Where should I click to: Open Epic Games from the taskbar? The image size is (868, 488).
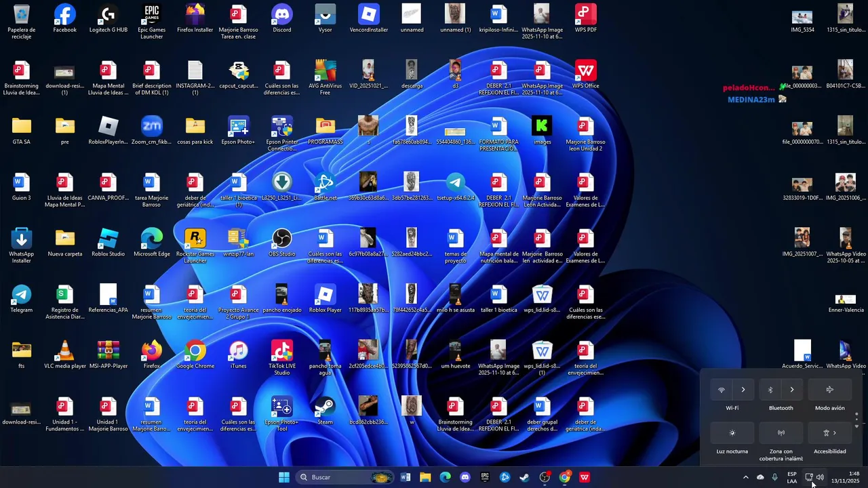click(x=485, y=477)
